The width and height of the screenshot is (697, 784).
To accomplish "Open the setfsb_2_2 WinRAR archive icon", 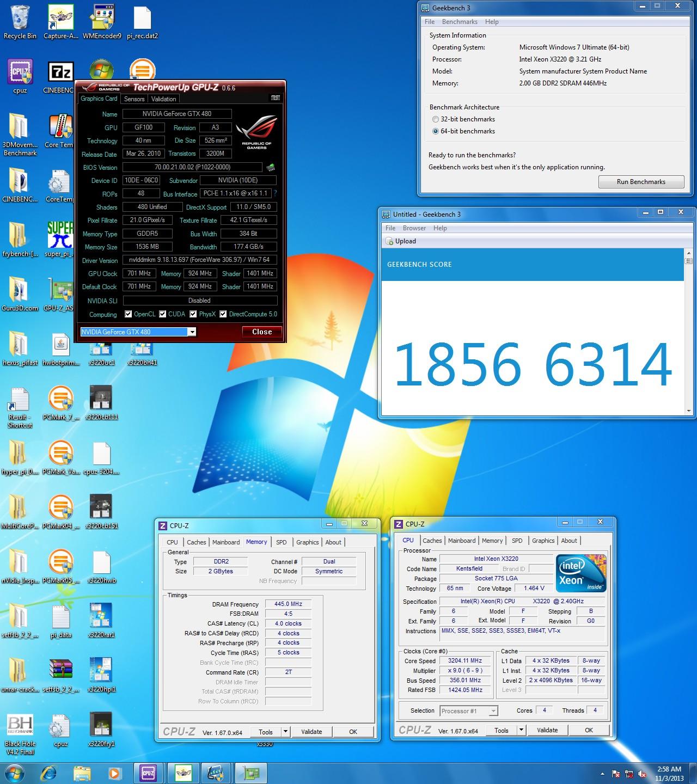I will [60, 675].
